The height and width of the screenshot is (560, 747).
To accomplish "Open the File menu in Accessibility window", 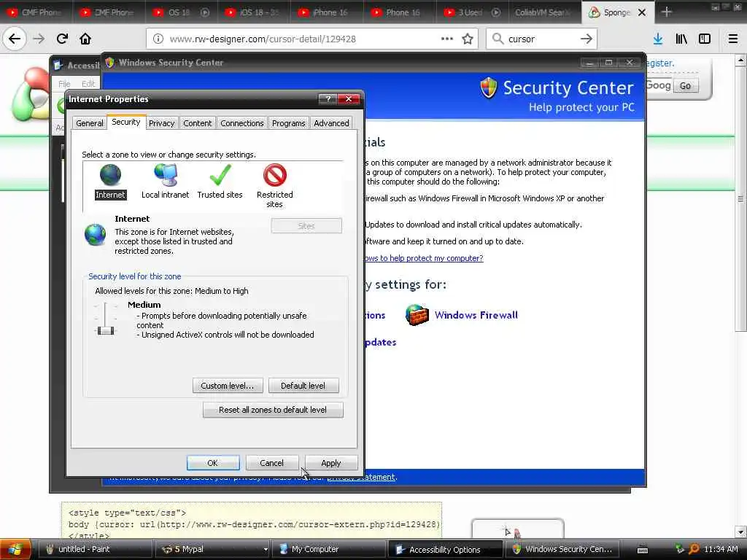I will click(x=64, y=84).
